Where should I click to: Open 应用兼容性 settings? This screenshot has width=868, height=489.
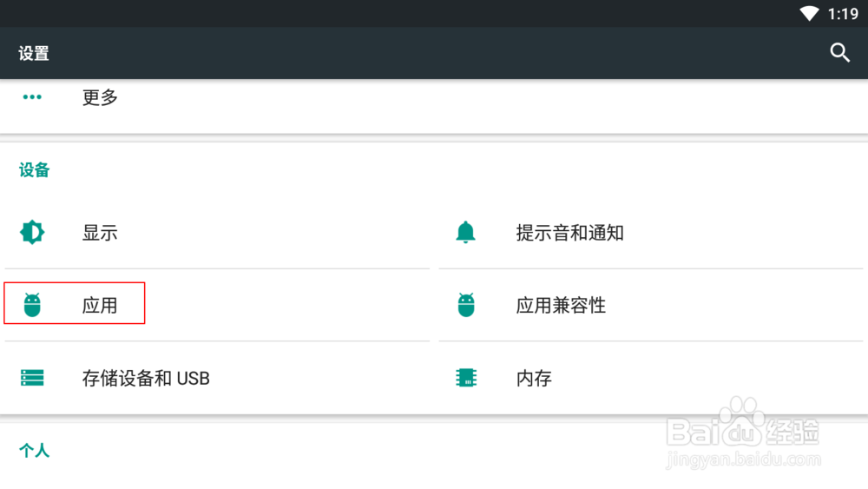point(651,305)
